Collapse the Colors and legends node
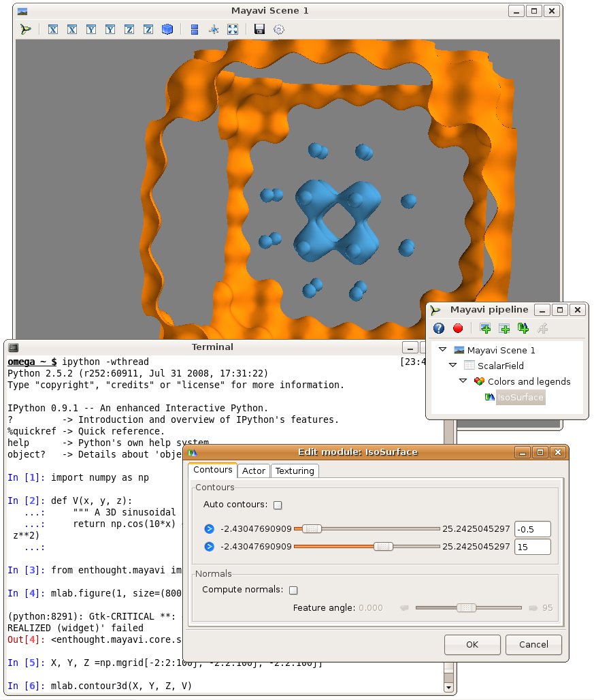594x700 pixels. [x=463, y=381]
